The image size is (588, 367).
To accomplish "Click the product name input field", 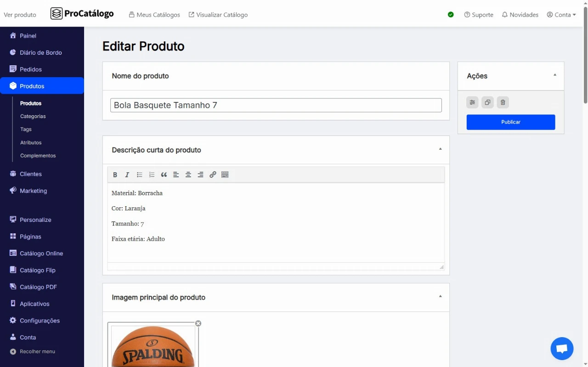I will (x=276, y=105).
